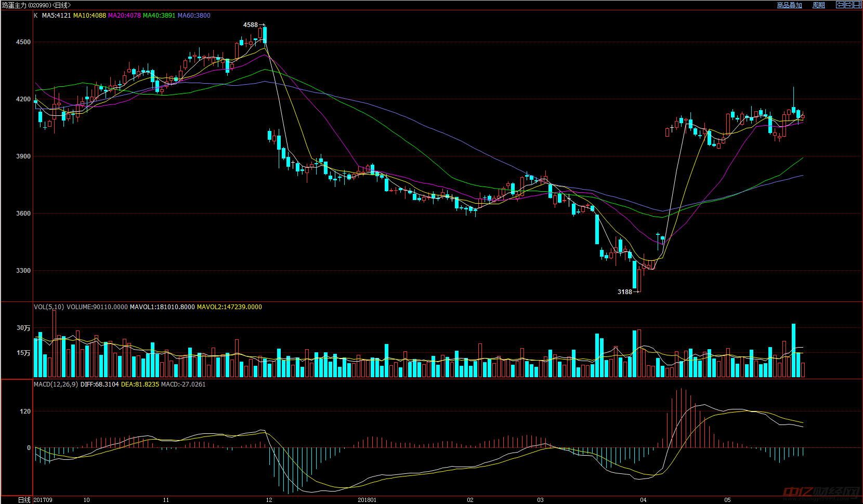This screenshot has width=863, height=504.
Task: Toggle the split panel layout icon
Action: (857, 5)
